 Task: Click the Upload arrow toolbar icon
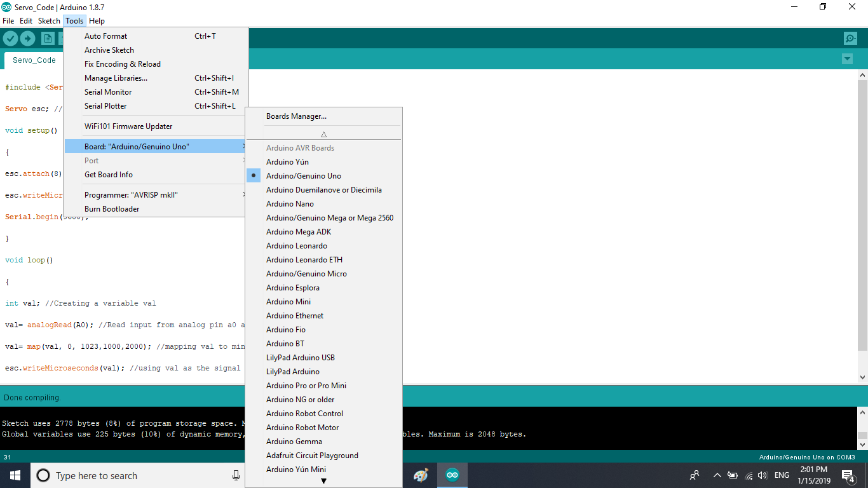click(x=27, y=39)
